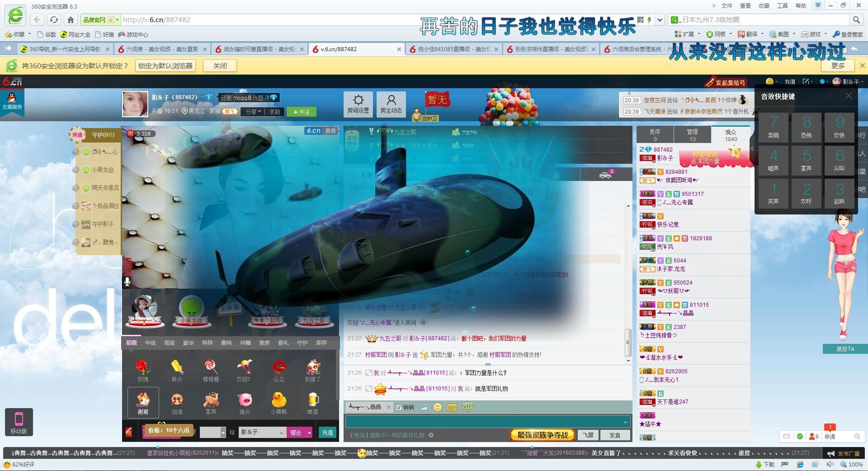Select the 加油 gift
Screen dimensions: 868x471
click(x=177, y=403)
